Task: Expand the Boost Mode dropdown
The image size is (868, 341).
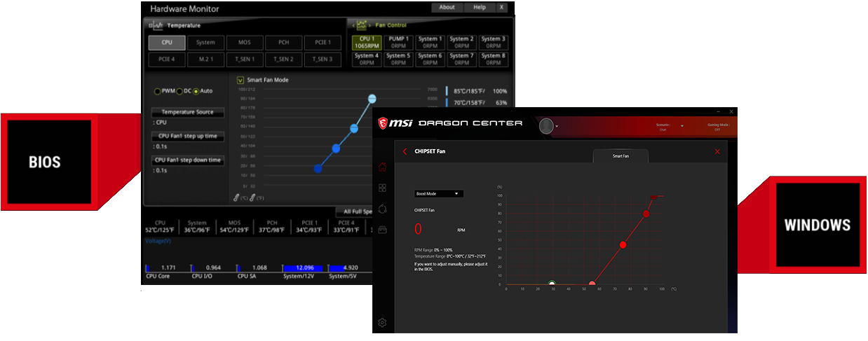Action: tap(439, 193)
